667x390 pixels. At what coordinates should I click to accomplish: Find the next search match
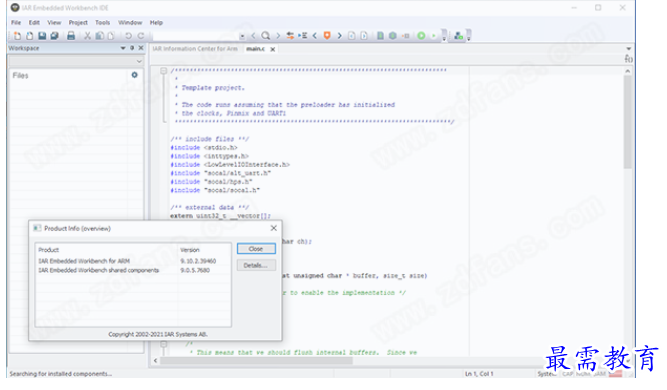click(x=278, y=36)
